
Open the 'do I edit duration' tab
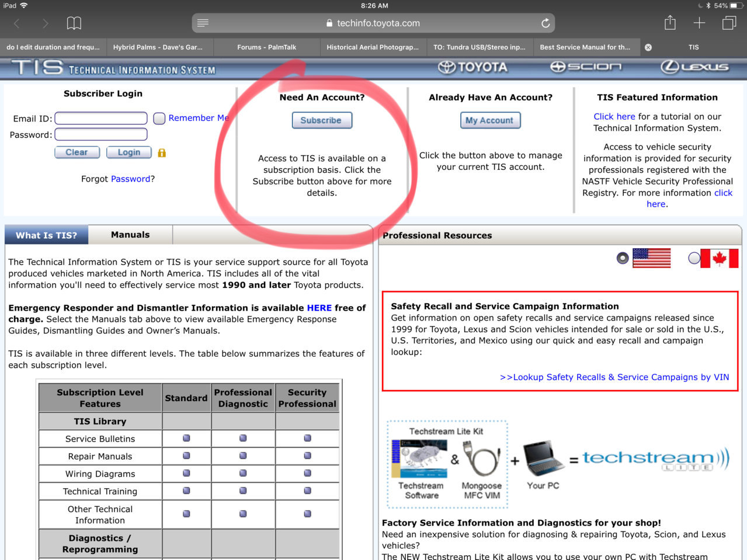pyautogui.click(x=53, y=47)
